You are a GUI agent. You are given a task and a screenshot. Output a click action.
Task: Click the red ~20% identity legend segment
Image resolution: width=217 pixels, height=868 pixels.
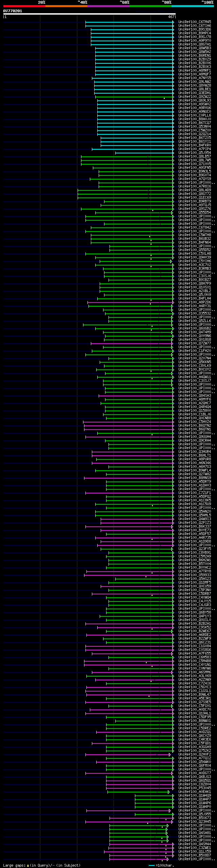(x=24, y=6)
